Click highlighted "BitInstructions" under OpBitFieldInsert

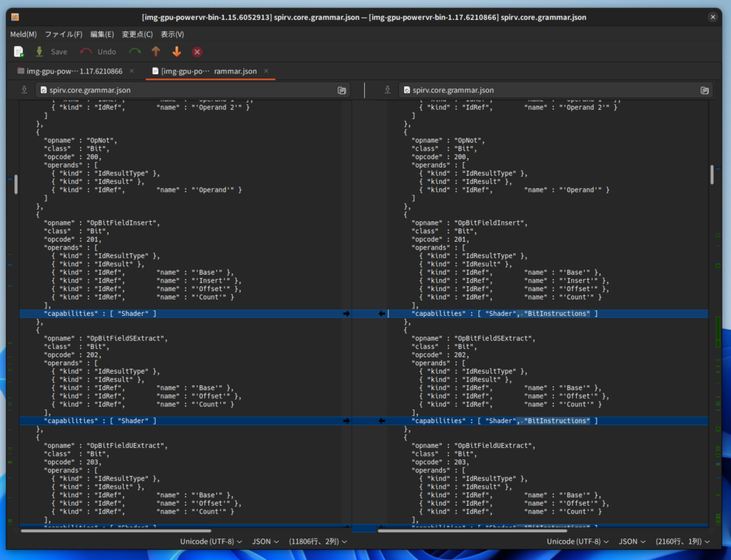(x=557, y=314)
